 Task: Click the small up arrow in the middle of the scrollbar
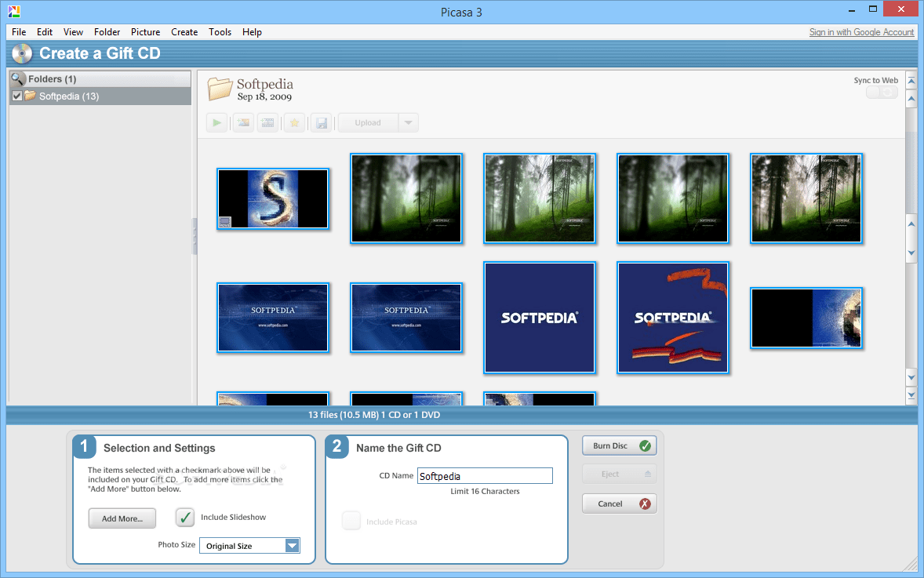click(x=911, y=224)
